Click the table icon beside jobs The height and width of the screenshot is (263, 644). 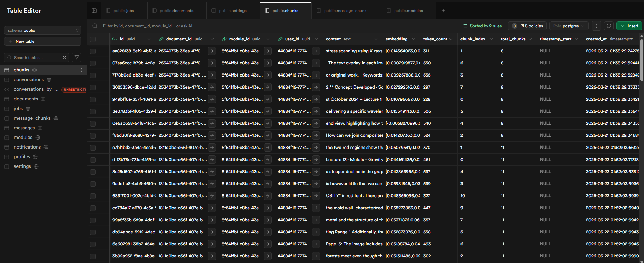click(7, 109)
